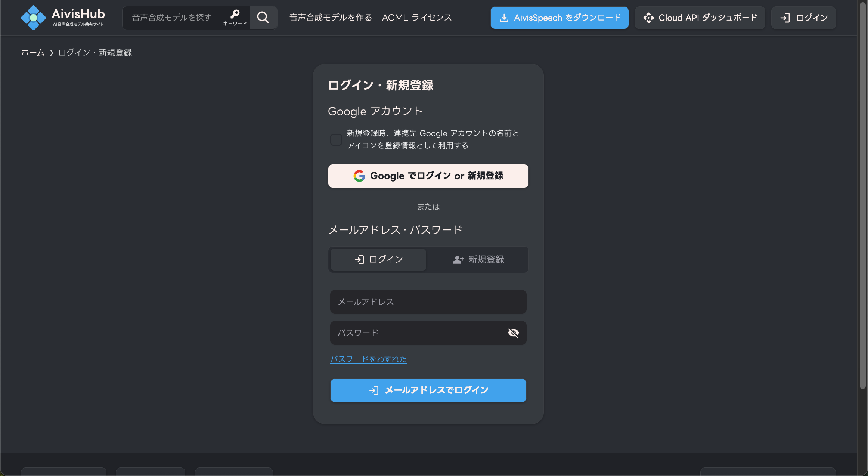Click the パスワードをわすれた link

click(368, 359)
